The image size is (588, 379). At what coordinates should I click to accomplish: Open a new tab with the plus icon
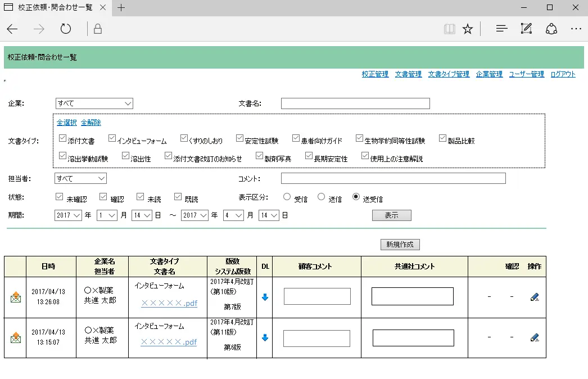(x=121, y=7)
